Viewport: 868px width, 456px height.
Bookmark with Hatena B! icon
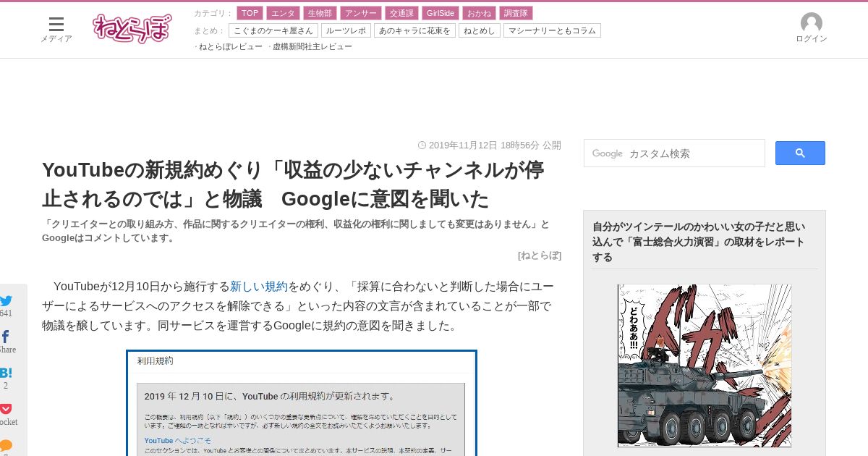pyautogui.click(x=6, y=373)
